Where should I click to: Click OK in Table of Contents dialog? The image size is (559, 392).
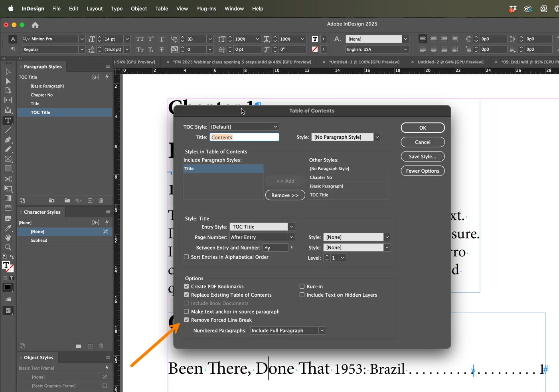coord(423,128)
